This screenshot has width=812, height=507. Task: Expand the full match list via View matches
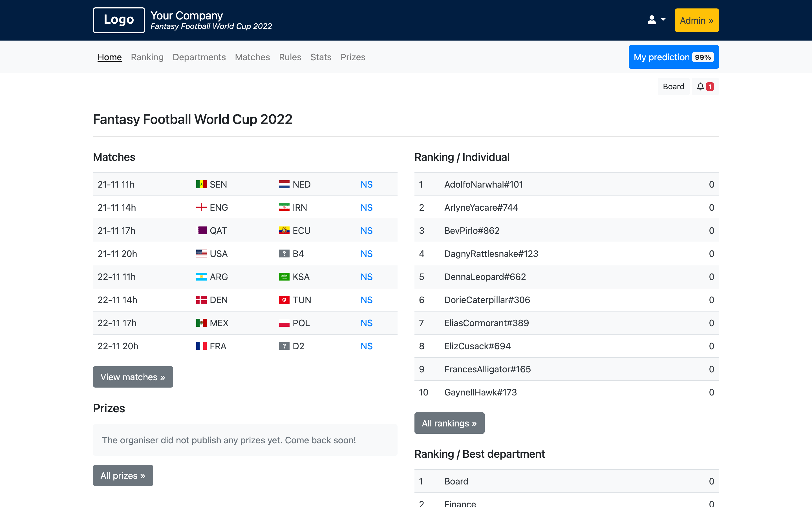click(x=133, y=377)
